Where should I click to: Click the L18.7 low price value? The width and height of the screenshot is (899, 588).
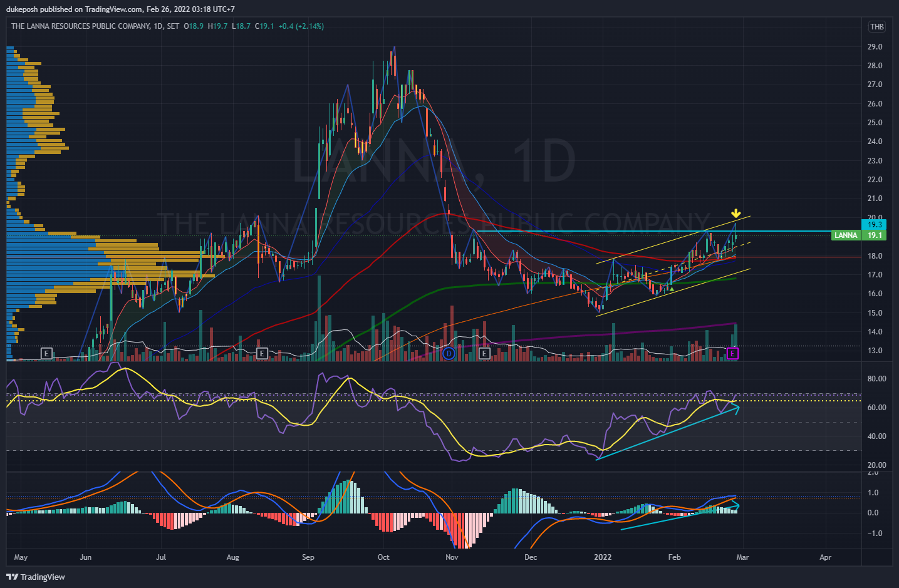point(241,26)
